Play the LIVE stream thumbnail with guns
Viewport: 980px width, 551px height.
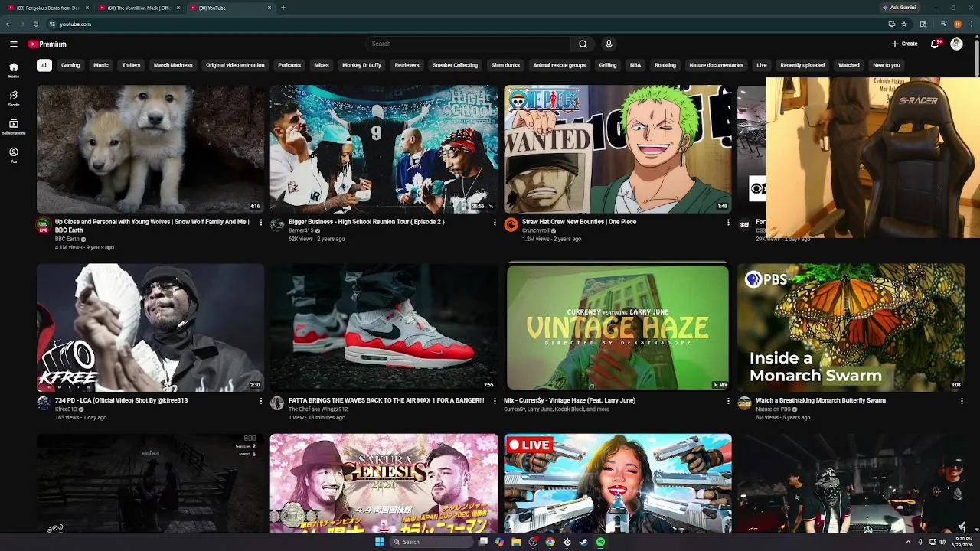coord(617,483)
